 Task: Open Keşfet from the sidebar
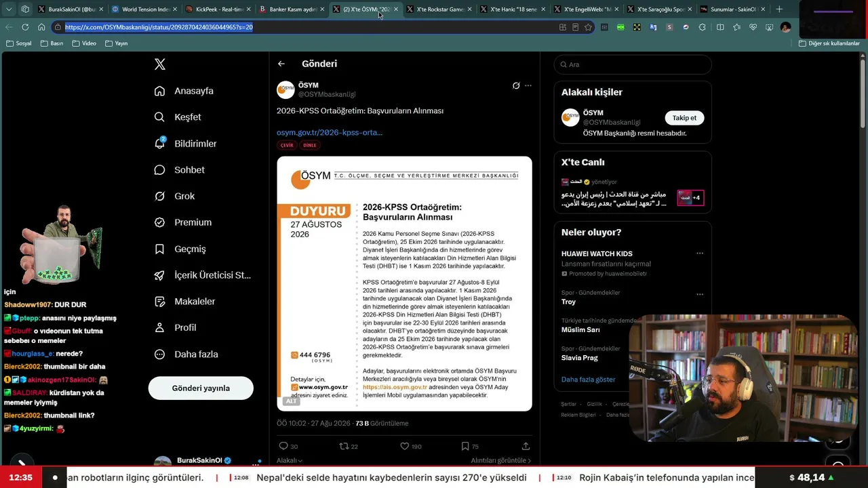[x=178, y=117]
